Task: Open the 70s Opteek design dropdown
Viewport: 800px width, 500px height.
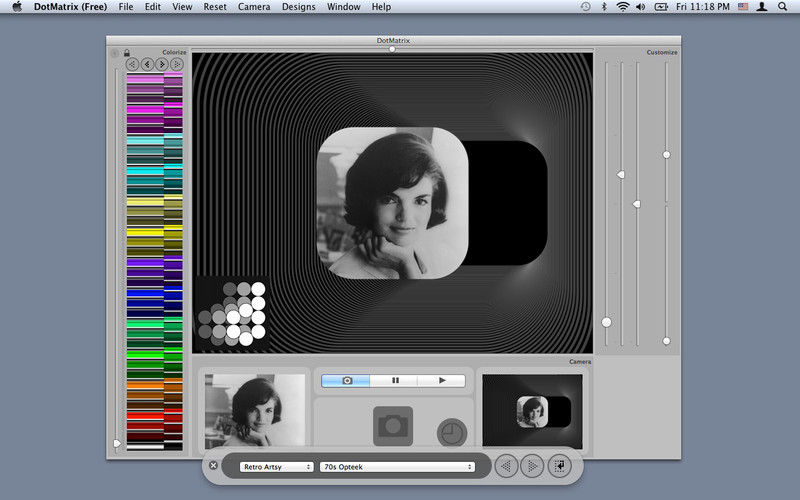Action: tap(397, 467)
